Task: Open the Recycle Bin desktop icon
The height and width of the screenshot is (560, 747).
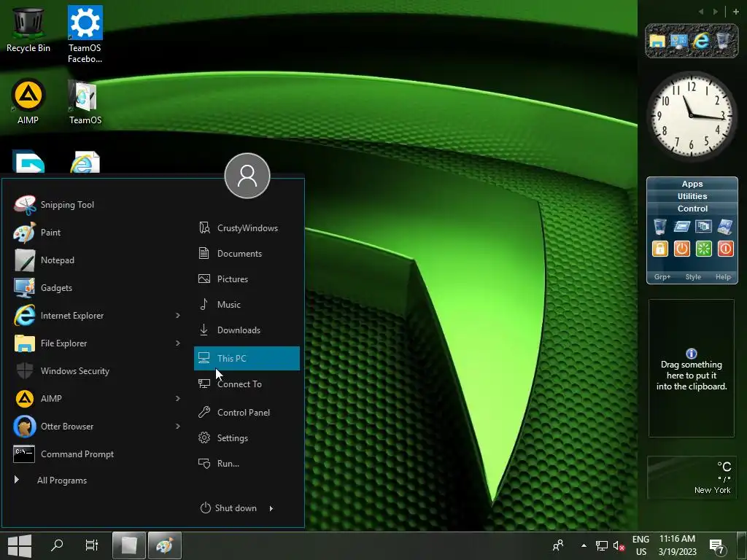Action: (x=28, y=29)
